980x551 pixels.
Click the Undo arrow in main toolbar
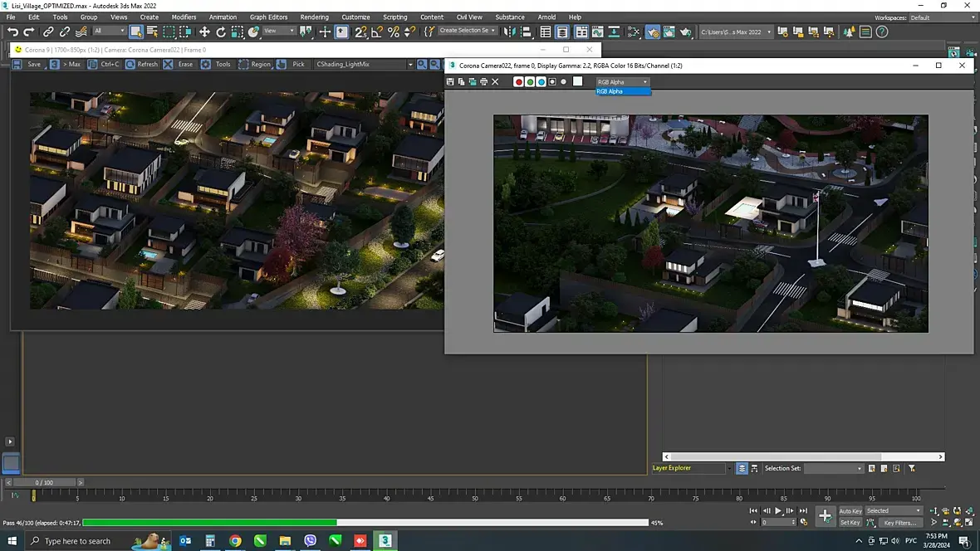12,32
